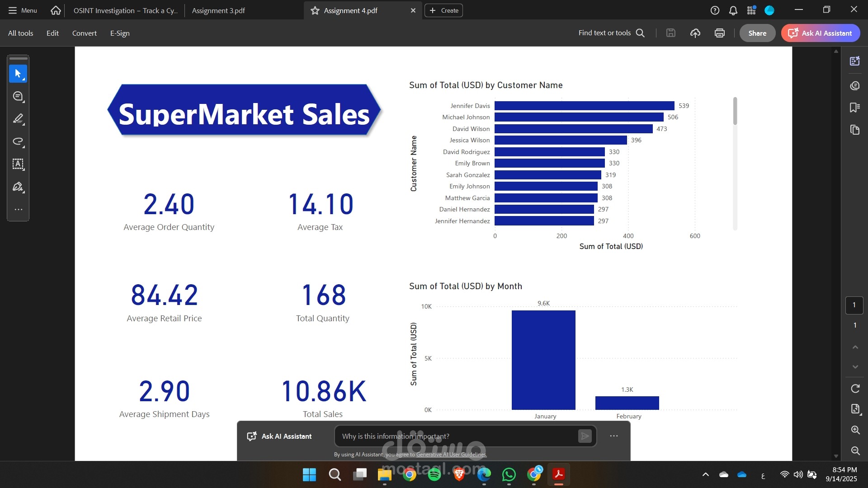Viewport: 868px width, 488px height.
Task: Switch to Assignment 3.pdf tab
Action: pos(218,10)
